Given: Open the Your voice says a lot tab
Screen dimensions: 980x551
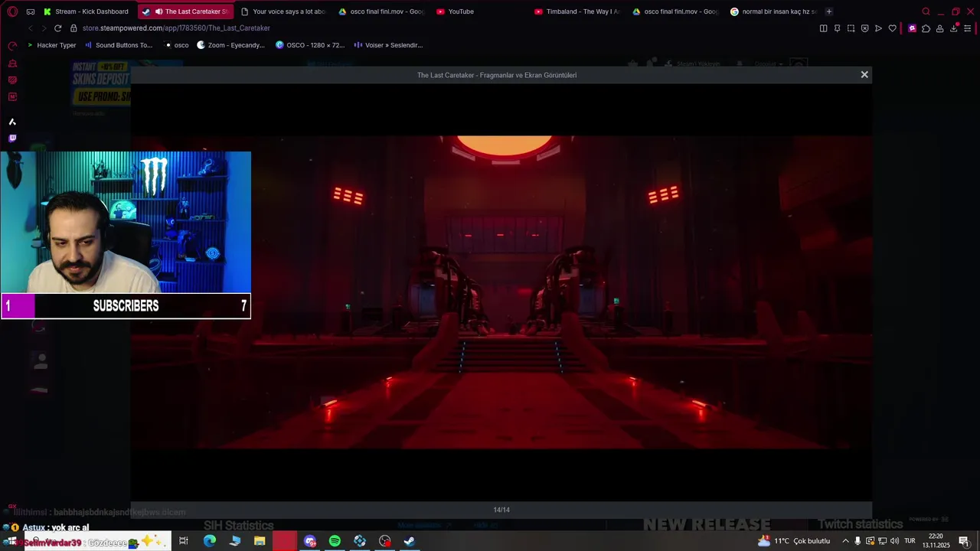Looking at the screenshot, I should 283,11.
